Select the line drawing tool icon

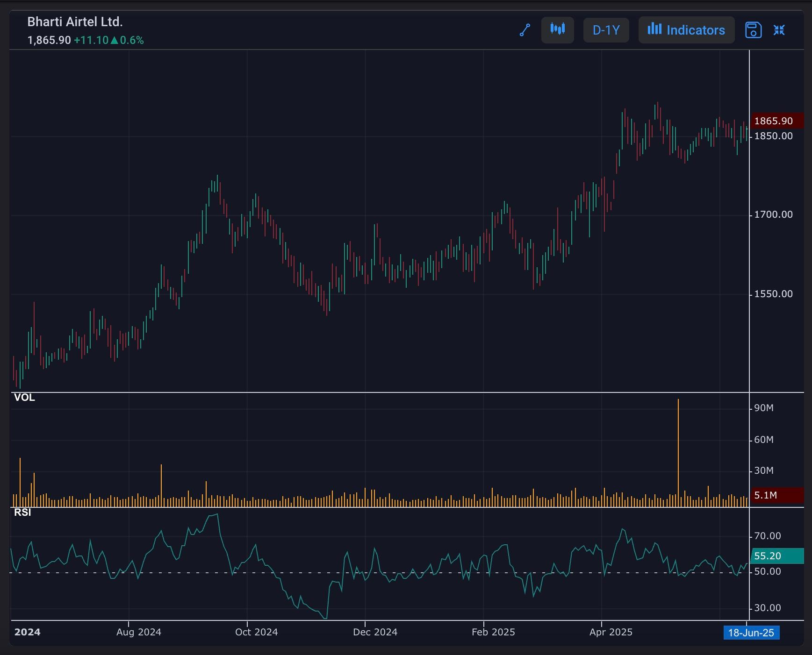525,30
